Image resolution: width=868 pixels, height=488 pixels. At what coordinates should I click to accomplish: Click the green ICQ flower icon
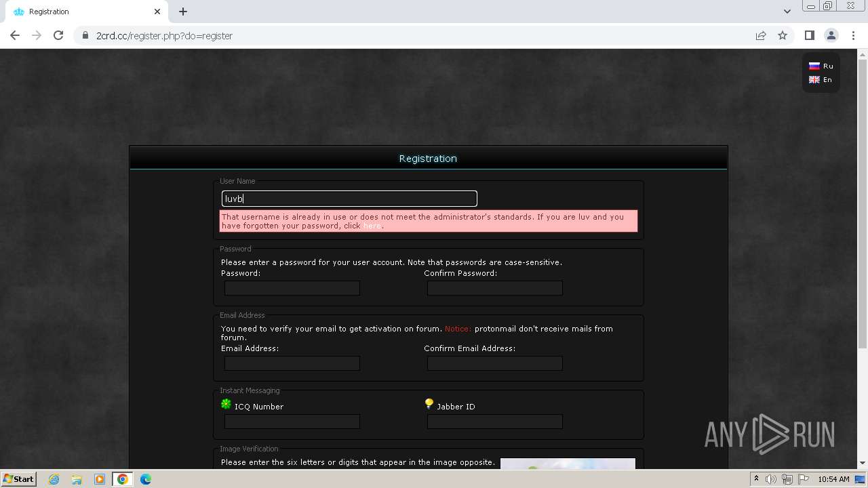[226, 404]
